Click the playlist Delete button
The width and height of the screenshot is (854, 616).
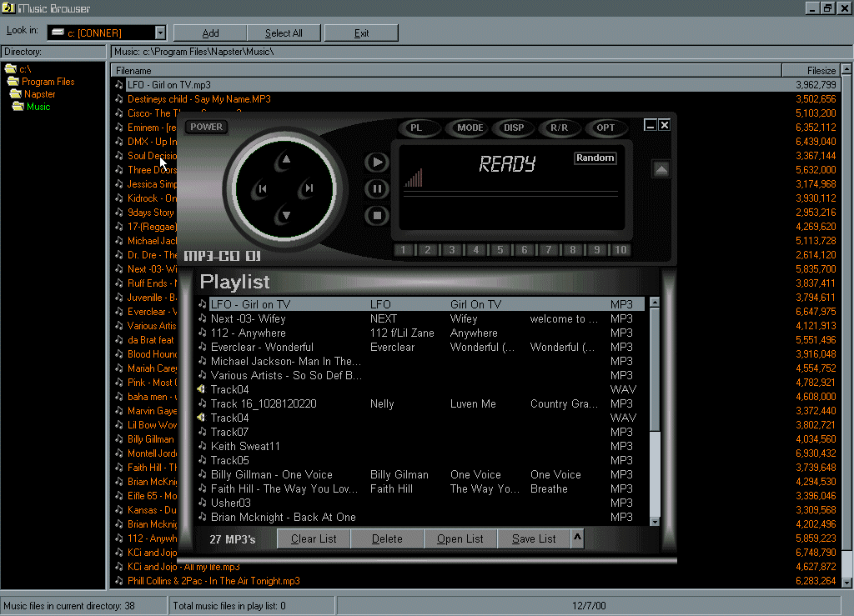pyautogui.click(x=387, y=538)
